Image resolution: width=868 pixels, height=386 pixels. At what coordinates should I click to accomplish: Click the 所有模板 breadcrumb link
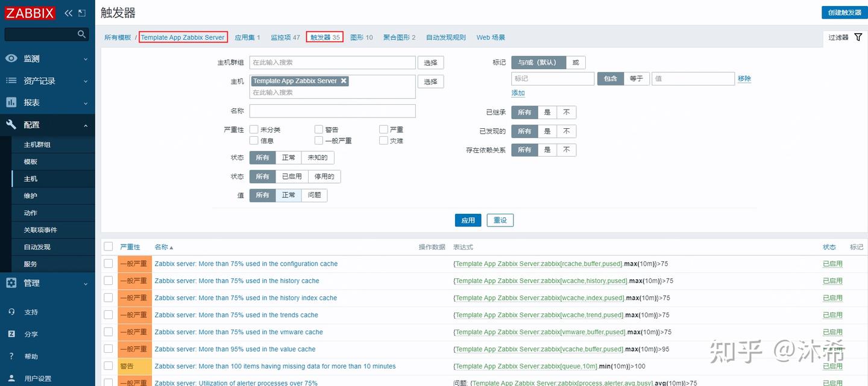point(118,37)
